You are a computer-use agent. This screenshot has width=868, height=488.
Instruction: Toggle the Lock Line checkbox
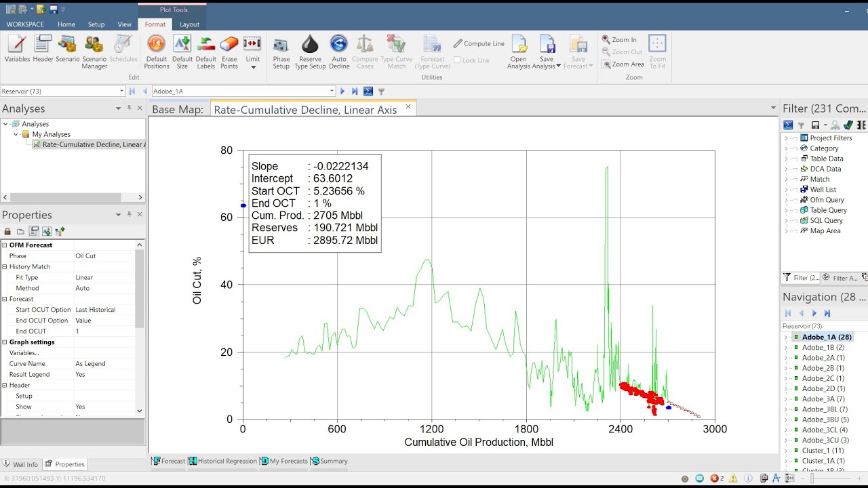point(457,60)
